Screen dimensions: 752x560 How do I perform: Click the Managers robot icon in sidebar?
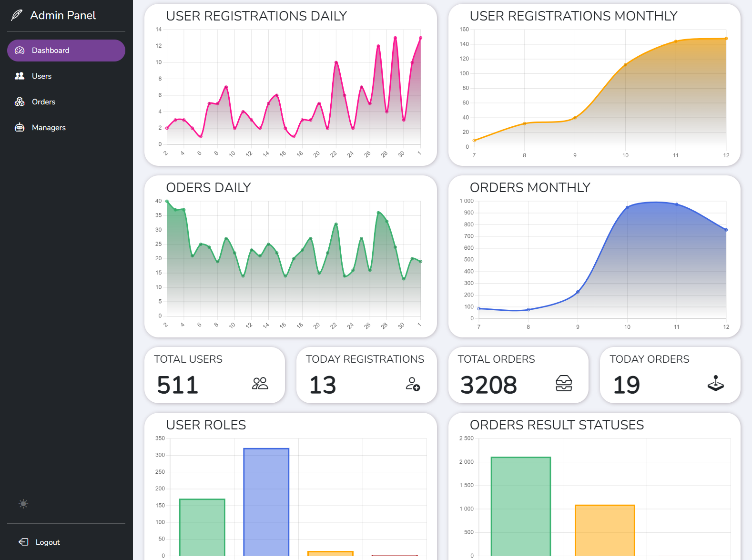click(x=20, y=127)
